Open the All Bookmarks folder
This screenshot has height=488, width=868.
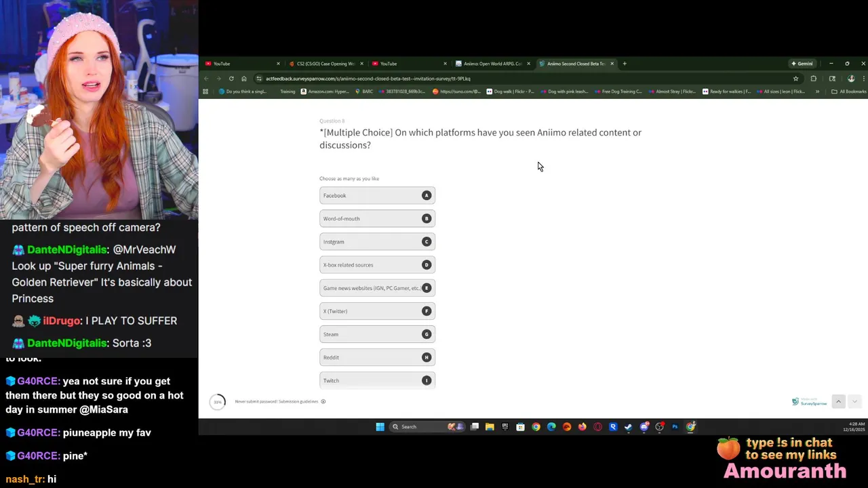[849, 91]
